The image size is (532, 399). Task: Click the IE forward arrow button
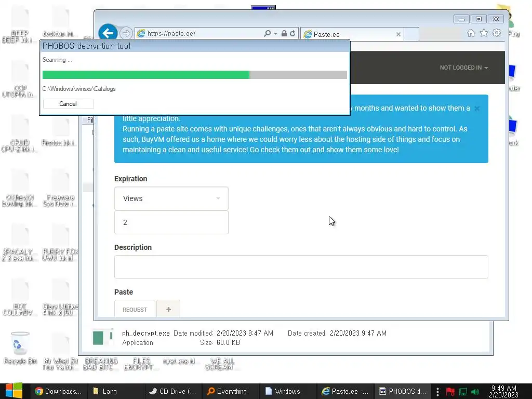[x=126, y=33]
